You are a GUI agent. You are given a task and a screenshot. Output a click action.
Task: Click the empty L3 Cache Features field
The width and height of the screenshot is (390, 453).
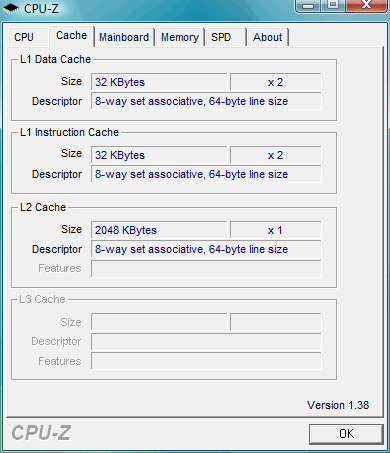pos(206,361)
